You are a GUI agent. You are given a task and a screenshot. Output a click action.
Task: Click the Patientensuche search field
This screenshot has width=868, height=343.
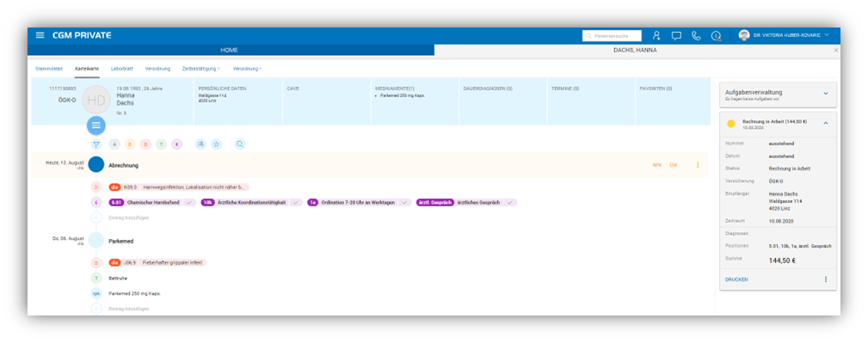point(612,36)
